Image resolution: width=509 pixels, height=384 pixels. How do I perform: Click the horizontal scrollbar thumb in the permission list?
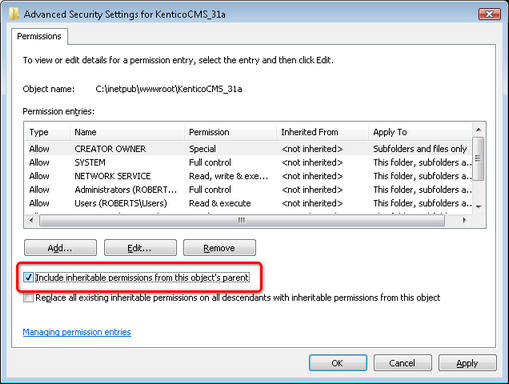(242, 220)
